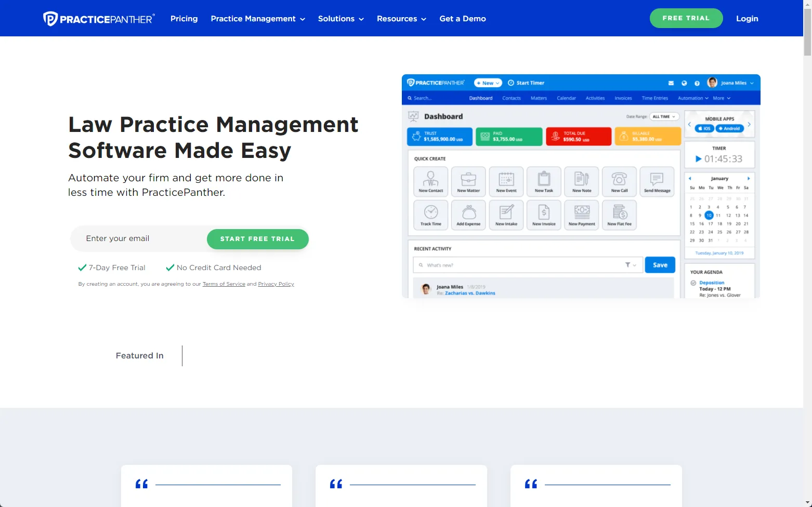Image resolution: width=812 pixels, height=507 pixels.
Task: Click previous month arrow on January calendar
Action: pos(690,178)
